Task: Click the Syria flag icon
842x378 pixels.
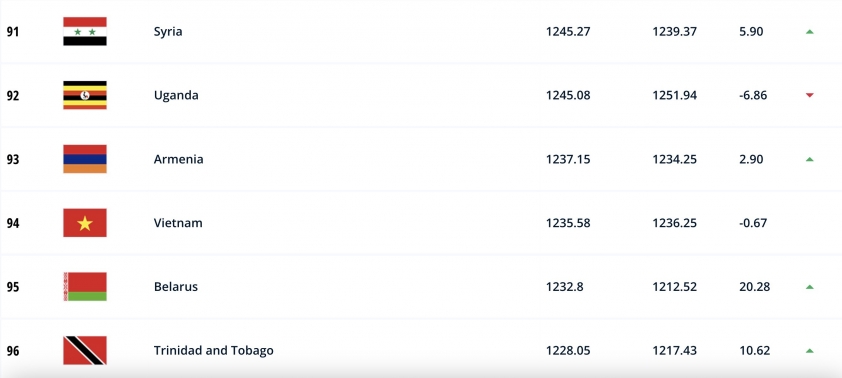Action: click(85, 31)
